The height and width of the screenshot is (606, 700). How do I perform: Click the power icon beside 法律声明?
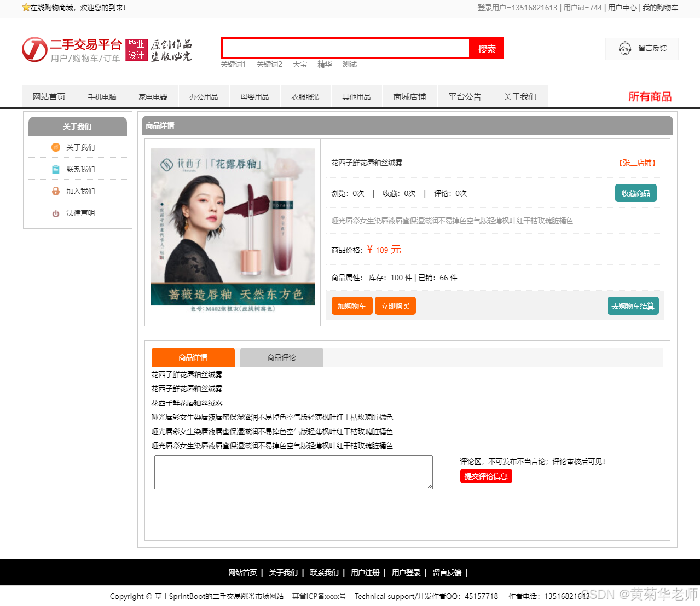click(55, 213)
